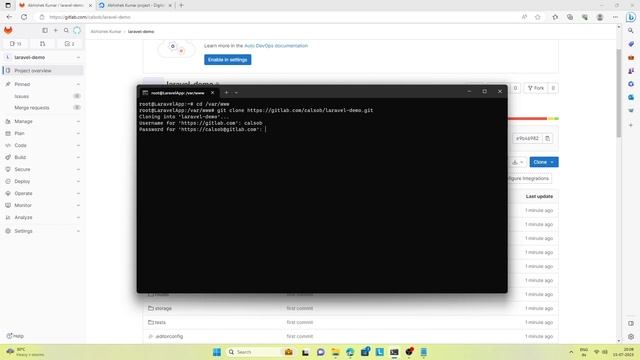640x360 pixels.
Task: Expand the Monitor menu
Action: 43,205
